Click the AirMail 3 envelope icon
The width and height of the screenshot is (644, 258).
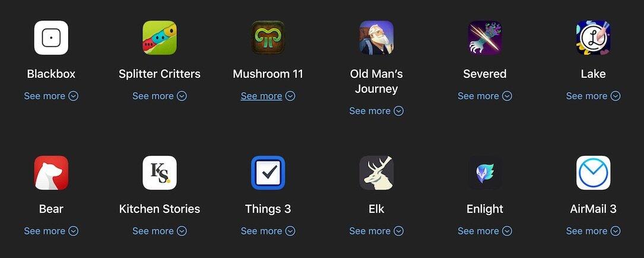[x=593, y=173]
